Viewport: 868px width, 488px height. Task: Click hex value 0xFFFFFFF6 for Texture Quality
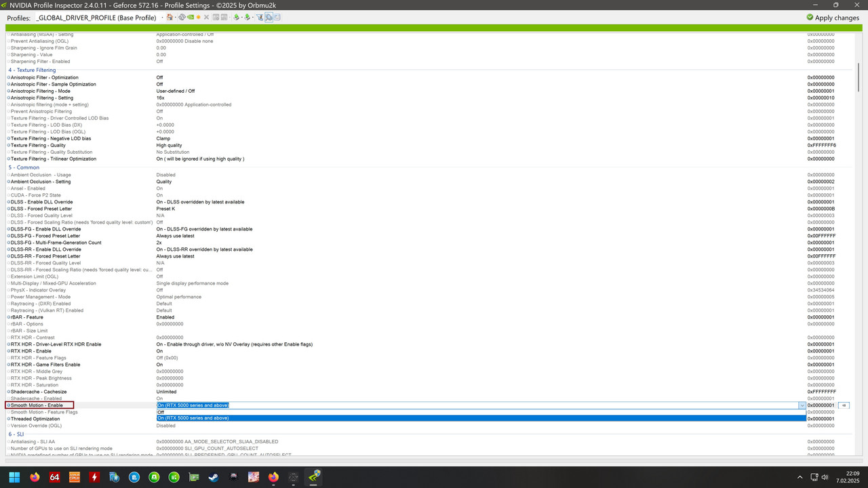(x=821, y=145)
